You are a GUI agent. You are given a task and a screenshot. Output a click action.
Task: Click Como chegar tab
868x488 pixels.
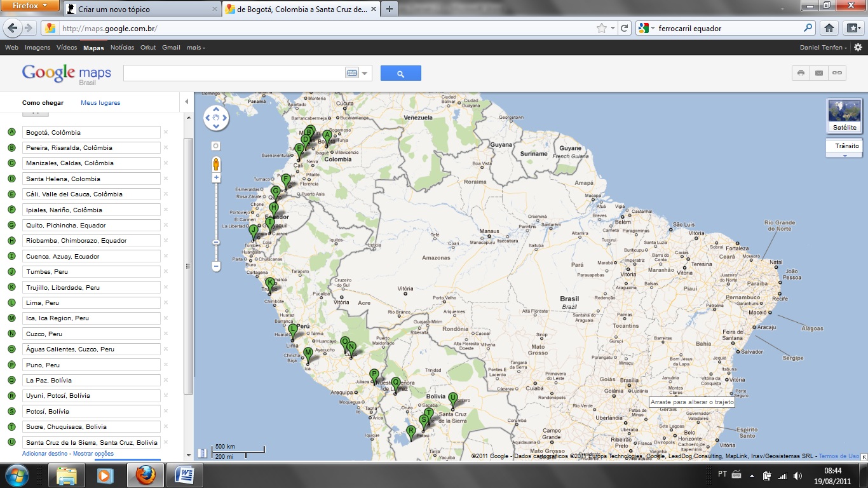point(43,102)
